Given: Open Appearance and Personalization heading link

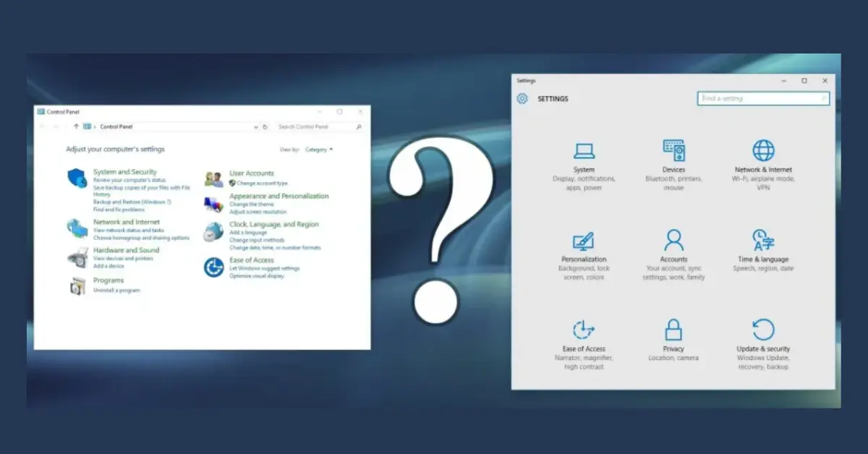Looking at the screenshot, I should tap(279, 196).
